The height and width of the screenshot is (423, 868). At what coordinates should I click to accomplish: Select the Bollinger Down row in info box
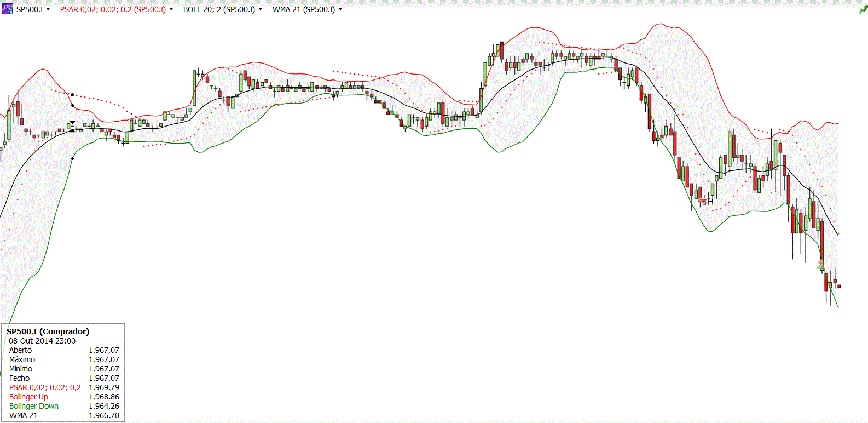(63, 406)
